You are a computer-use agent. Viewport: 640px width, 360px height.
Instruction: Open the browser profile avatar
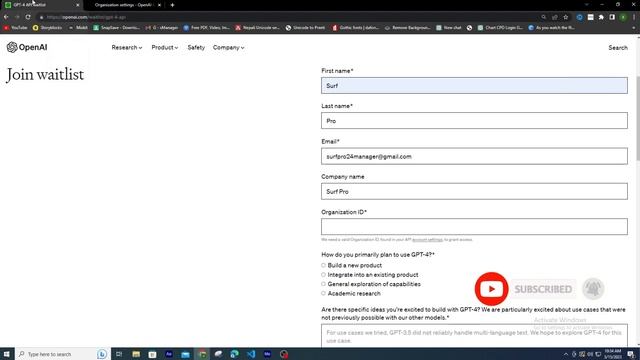click(623, 17)
